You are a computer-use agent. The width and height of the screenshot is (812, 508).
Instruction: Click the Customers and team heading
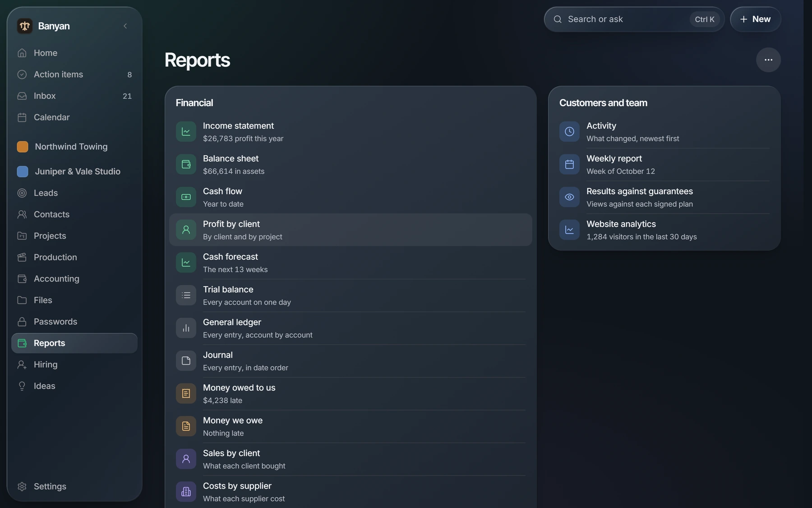pos(603,103)
